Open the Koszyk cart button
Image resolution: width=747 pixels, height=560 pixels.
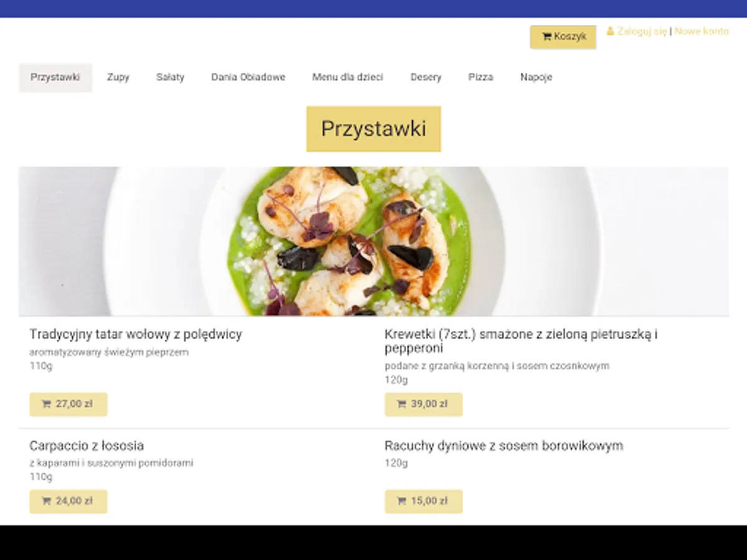coord(563,37)
